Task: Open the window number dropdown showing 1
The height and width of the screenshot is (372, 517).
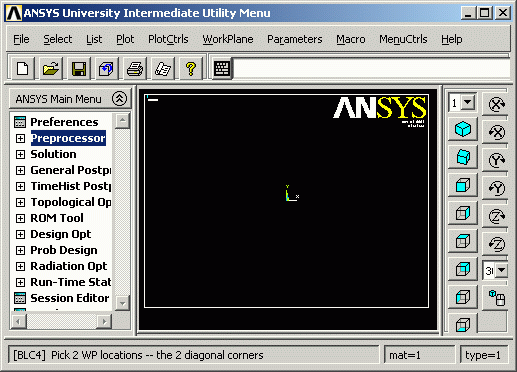Action: pos(468,102)
